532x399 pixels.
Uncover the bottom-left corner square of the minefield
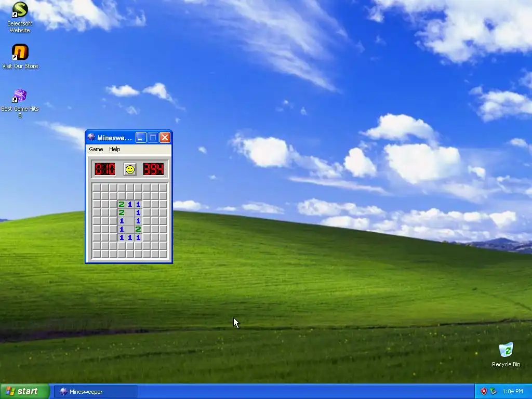[96, 254]
